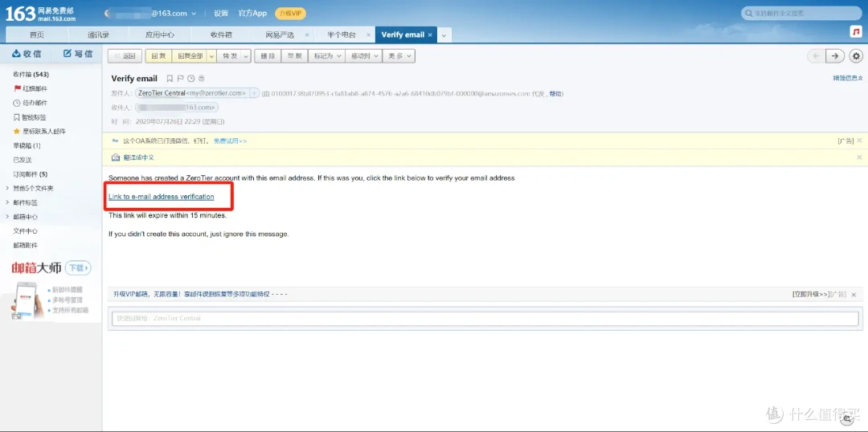This screenshot has width=868, height=432.
Task: Click the 官方App link in header
Action: [x=252, y=14]
